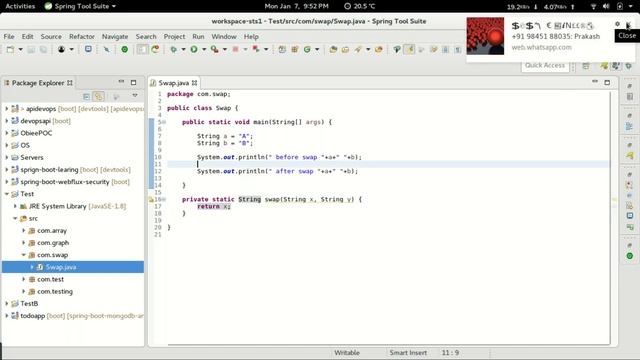Open the Package Explorer view menu arrow

(x=135, y=96)
